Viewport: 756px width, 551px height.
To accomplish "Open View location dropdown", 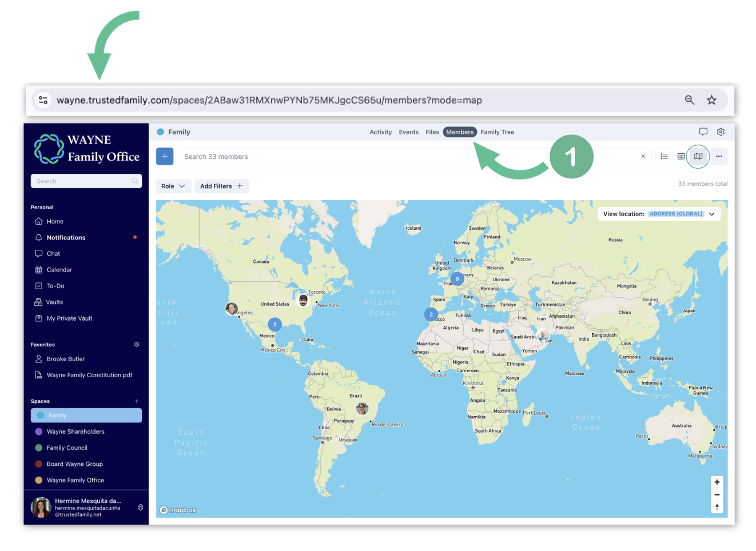I will (x=659, y=214).
